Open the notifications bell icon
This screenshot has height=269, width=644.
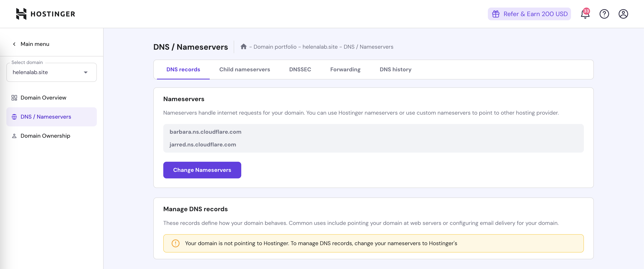[585, 14]
